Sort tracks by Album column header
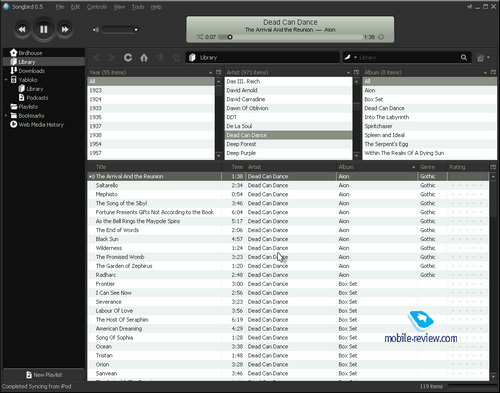Screen dimensions: 500x393 tap(377, 167)
